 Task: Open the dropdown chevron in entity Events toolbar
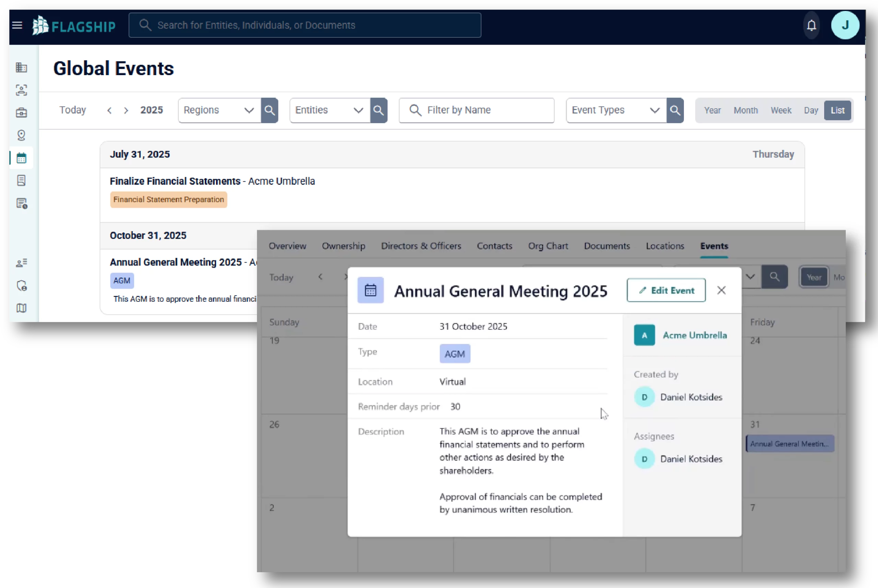tap(750, 277)
